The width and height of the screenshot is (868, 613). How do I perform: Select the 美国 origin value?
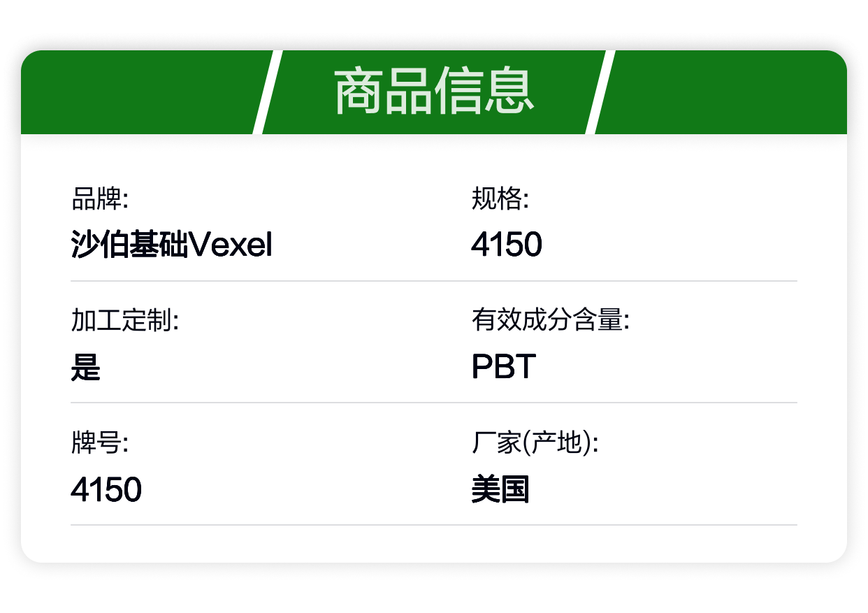500,489
